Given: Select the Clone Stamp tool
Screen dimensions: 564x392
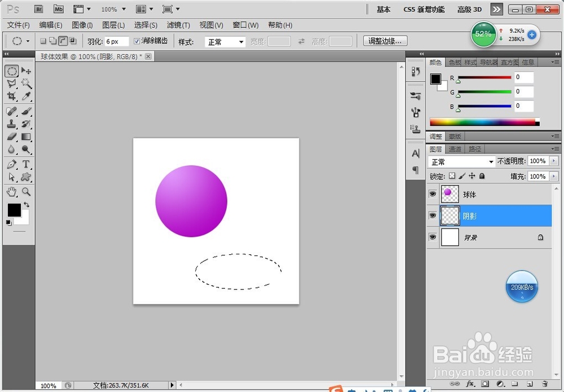Looking at the screenshot, I should (12, 124).
